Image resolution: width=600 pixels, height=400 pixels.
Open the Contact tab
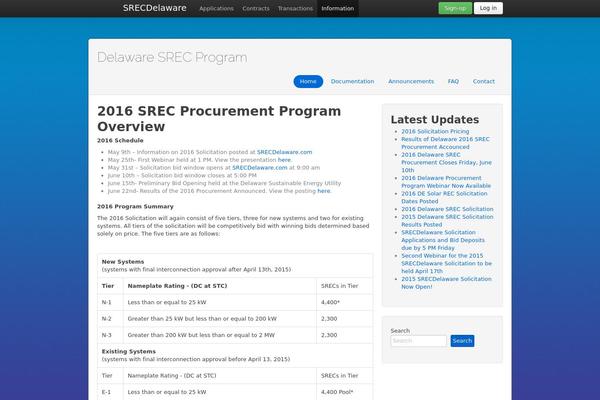click(484, 82)
